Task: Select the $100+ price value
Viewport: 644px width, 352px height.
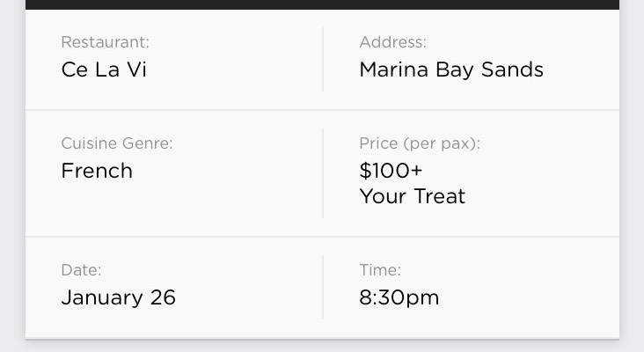Action: click(x=391, y=171)
